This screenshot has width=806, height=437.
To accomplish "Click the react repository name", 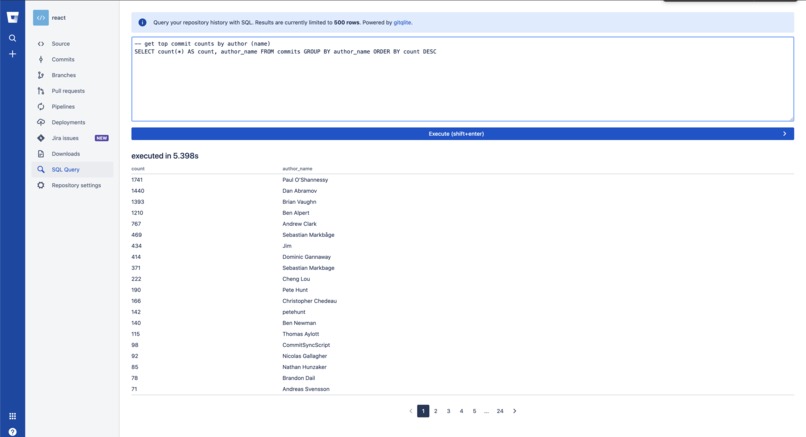I will 59,17.
